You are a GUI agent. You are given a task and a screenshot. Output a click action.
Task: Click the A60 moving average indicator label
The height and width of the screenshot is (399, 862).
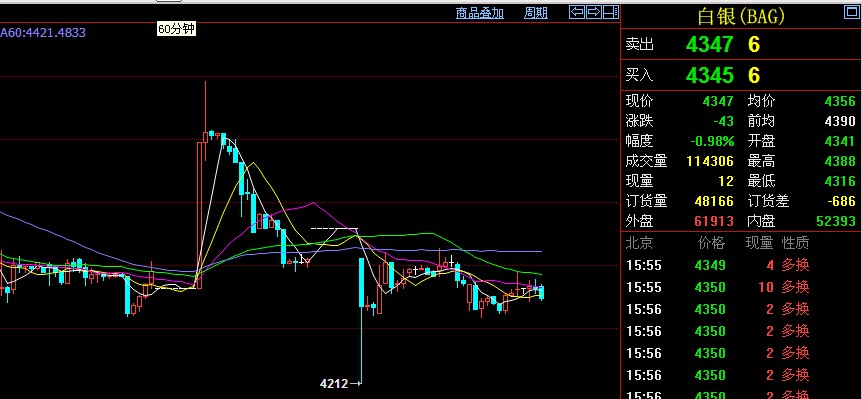(x=43, y=32)
